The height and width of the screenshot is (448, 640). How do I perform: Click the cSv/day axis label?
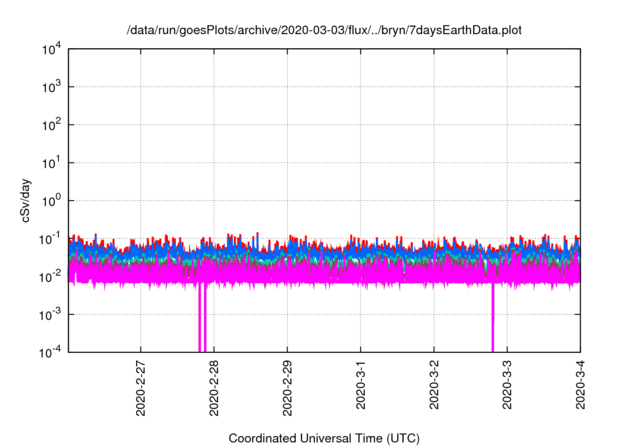(x=25, y=200)
